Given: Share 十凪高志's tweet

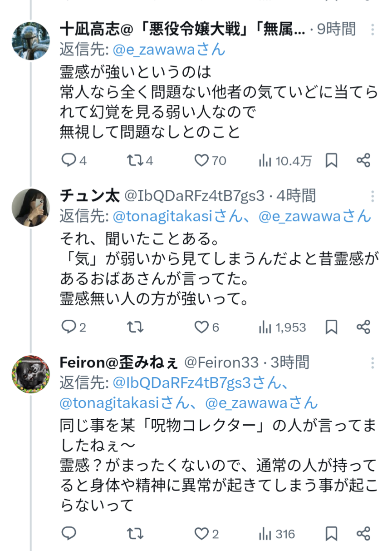Looking at the screenshot, I should point(363,160).
